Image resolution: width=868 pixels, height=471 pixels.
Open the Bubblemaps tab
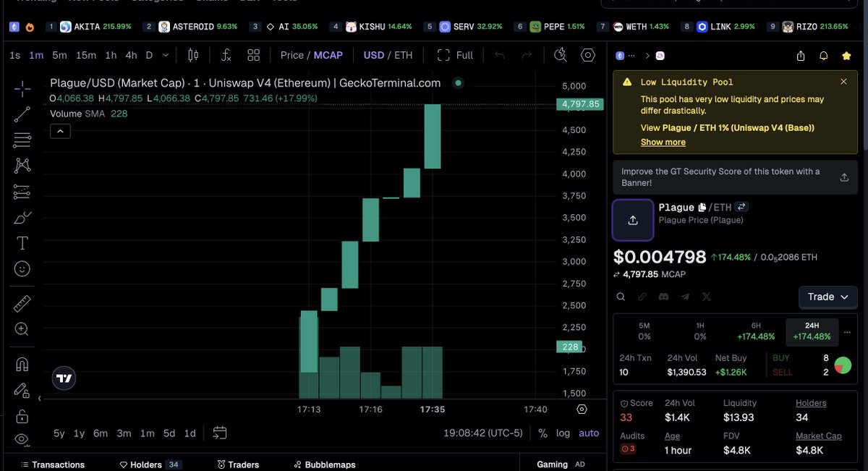(325, 464)
